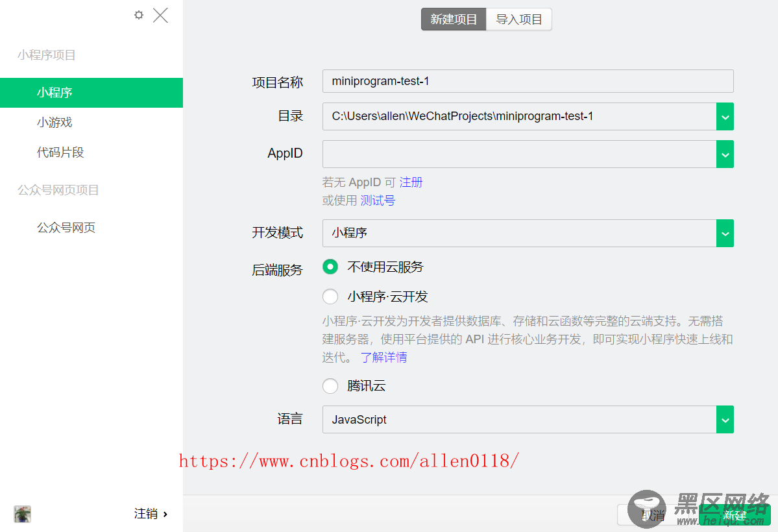Select 小程序 in the sidebar

(x=91, y=93)
